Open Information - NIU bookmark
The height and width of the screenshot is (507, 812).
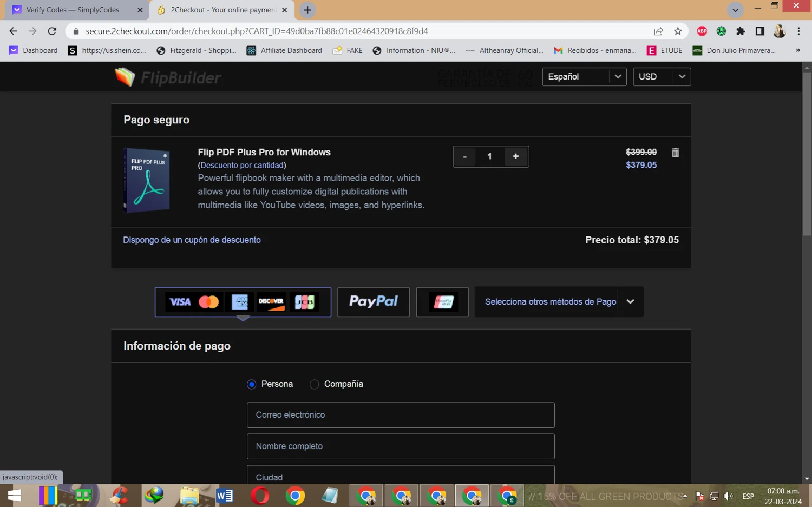414,50
